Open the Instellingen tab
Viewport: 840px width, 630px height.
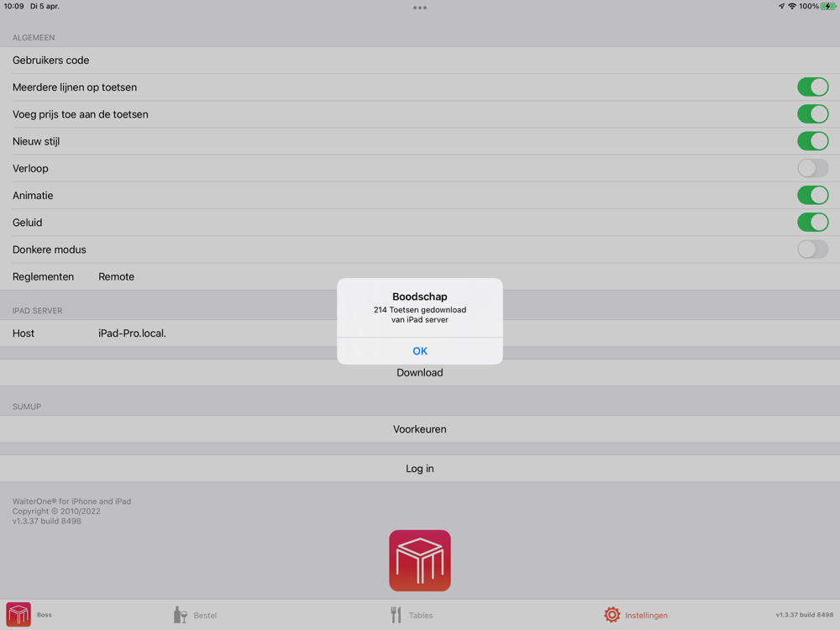click(635, 615)
